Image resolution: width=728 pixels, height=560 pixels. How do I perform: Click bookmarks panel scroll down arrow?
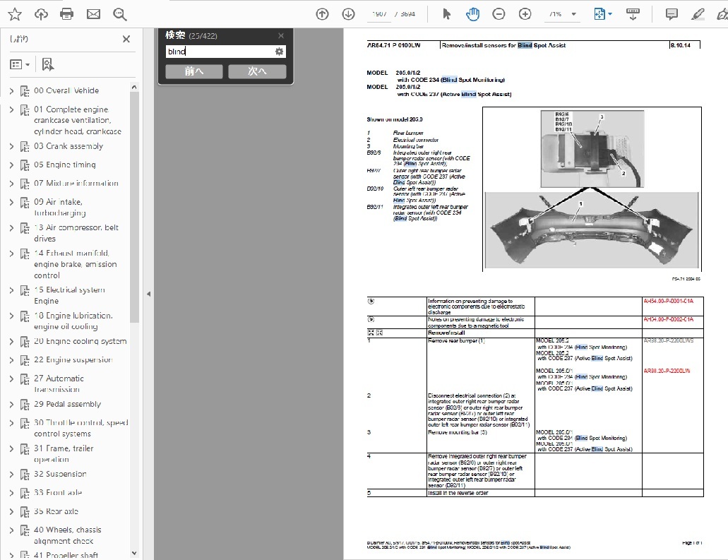pyautogui.click(x=134, y=553)
